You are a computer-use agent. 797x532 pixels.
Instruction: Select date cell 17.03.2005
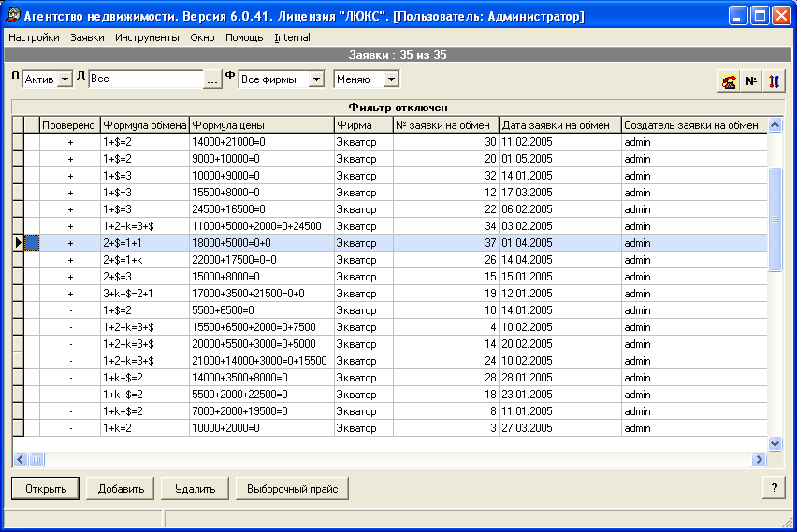(560, 192)
